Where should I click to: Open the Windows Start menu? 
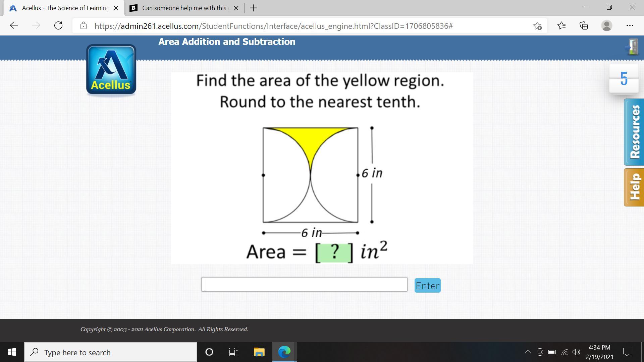(12, 352)
